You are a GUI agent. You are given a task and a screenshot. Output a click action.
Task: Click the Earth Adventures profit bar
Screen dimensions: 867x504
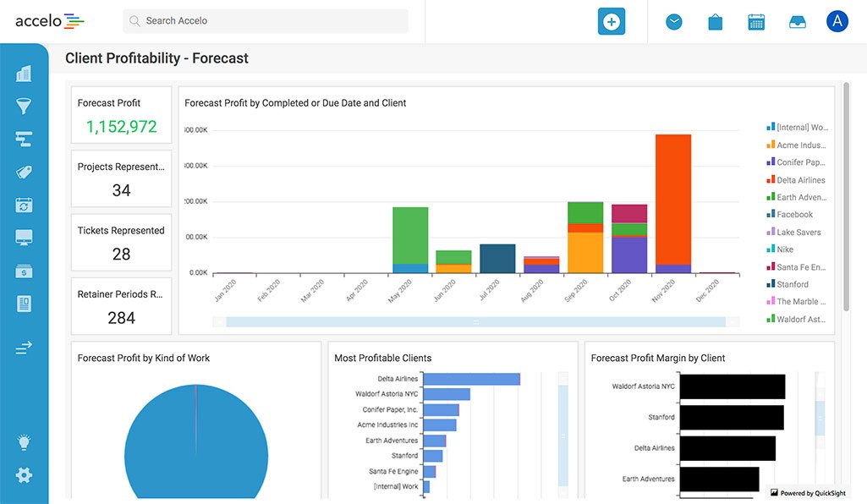click(x=435, y=441)
